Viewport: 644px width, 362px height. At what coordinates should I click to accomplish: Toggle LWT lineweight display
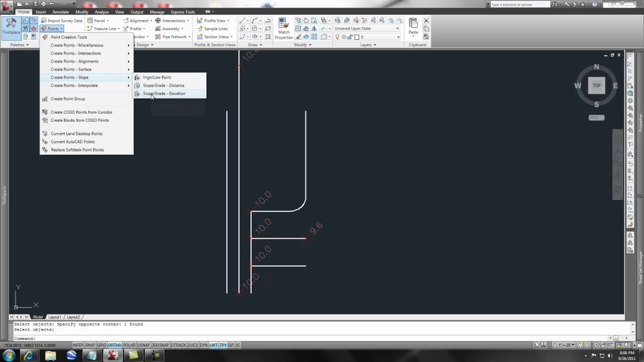point(214,345)
